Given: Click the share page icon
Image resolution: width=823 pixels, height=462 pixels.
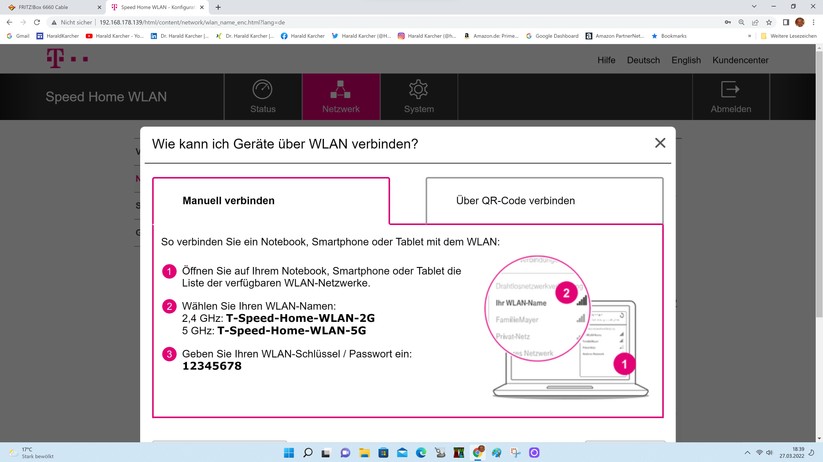Looking at the screenshot, I should click(755, 22).
